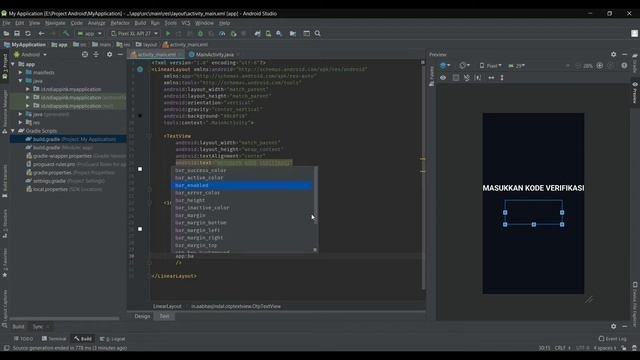Open Preview panel settings gear
The height and width of the screenshot is (360, 640).
point(613,54)
